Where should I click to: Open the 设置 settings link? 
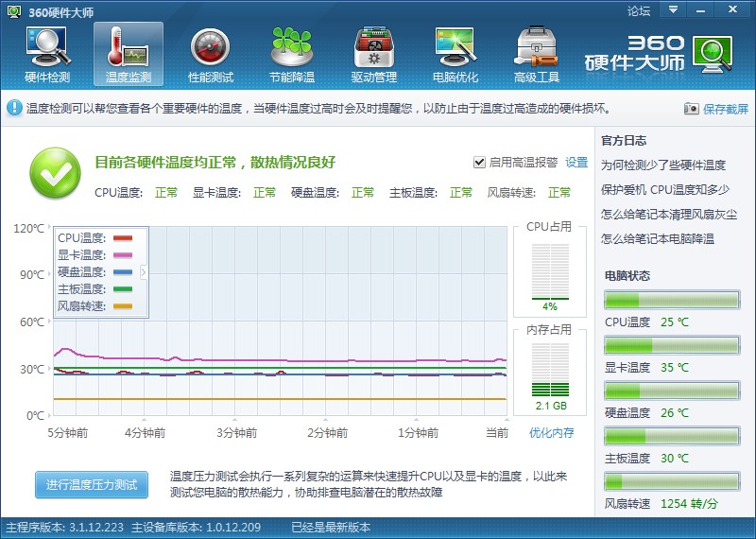(x=576, y=162)
